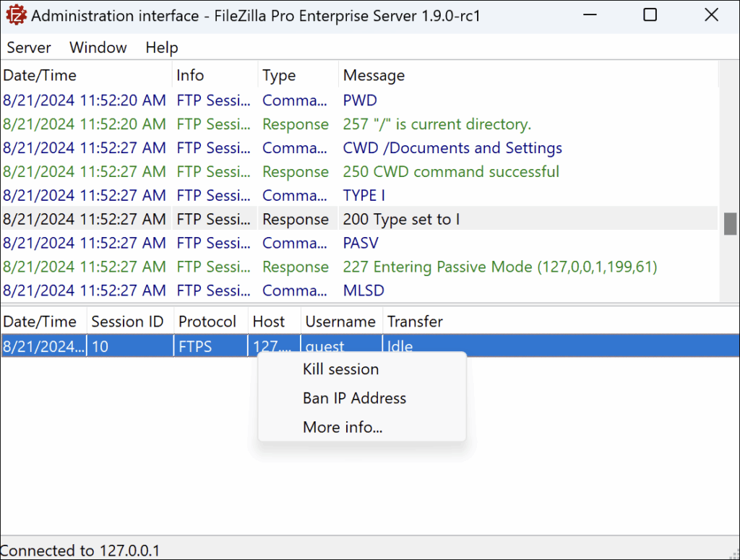Sort sessions by Session ID header
Image resolution: width=740 pixels, height=560 pixels.
point(127,322)
